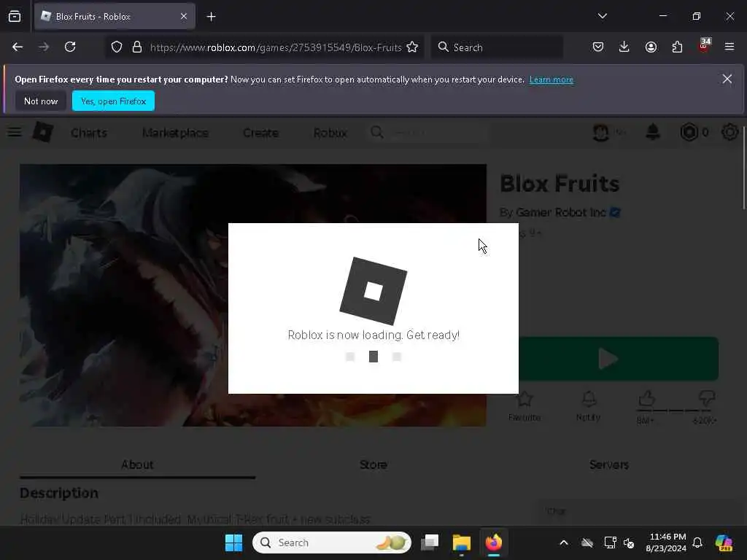
Task: Close the Blox Fruits browser tab
Action: pyautogui.click(x=184, y=16)
